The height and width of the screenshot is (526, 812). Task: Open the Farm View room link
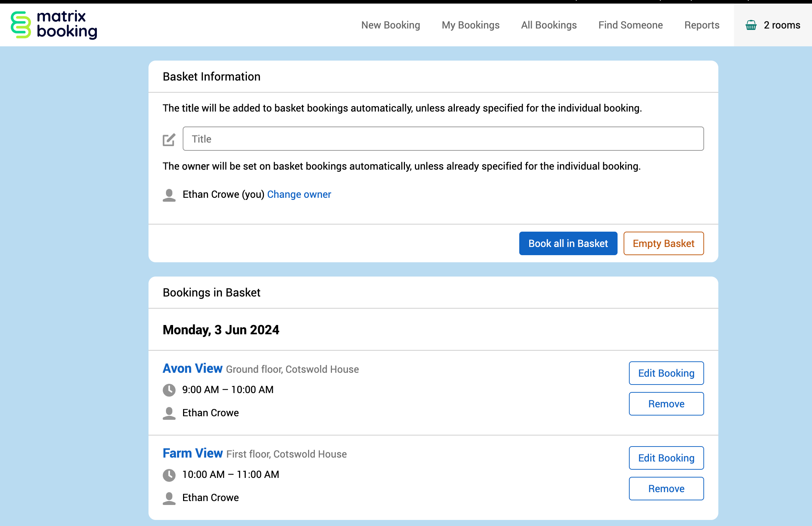193,453
